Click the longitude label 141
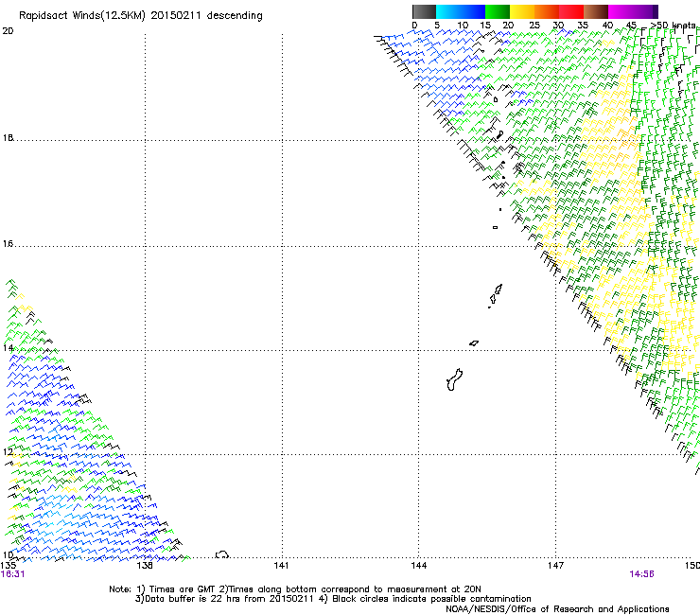Screen dimensions: 700x615 281,566
